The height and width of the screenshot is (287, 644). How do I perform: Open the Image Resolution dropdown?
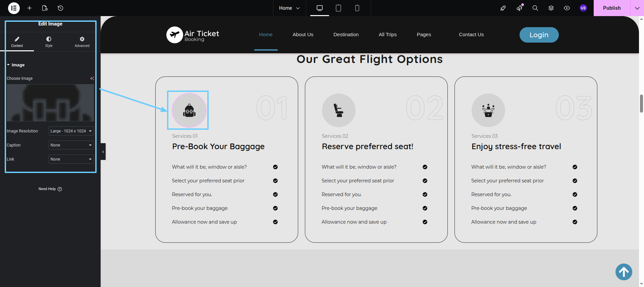click(x=71, y=131)
